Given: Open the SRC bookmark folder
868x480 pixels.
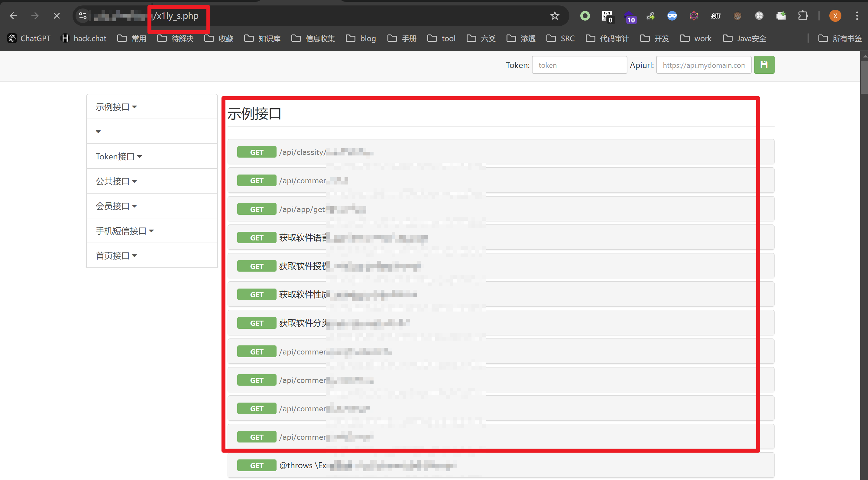Looking at the screenshot, I should click(561, 38).
